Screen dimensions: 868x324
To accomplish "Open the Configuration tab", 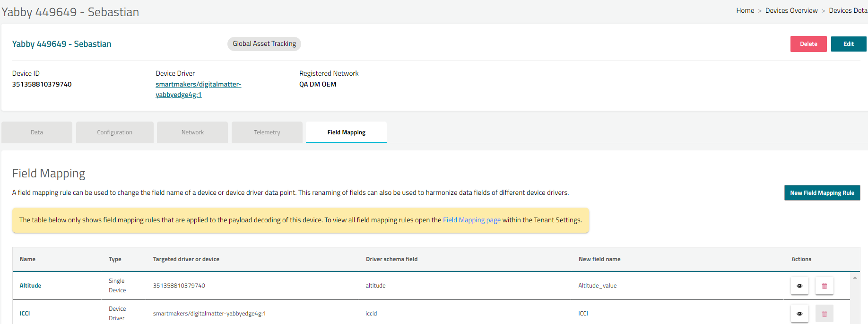I will click(x=114, y=132).
